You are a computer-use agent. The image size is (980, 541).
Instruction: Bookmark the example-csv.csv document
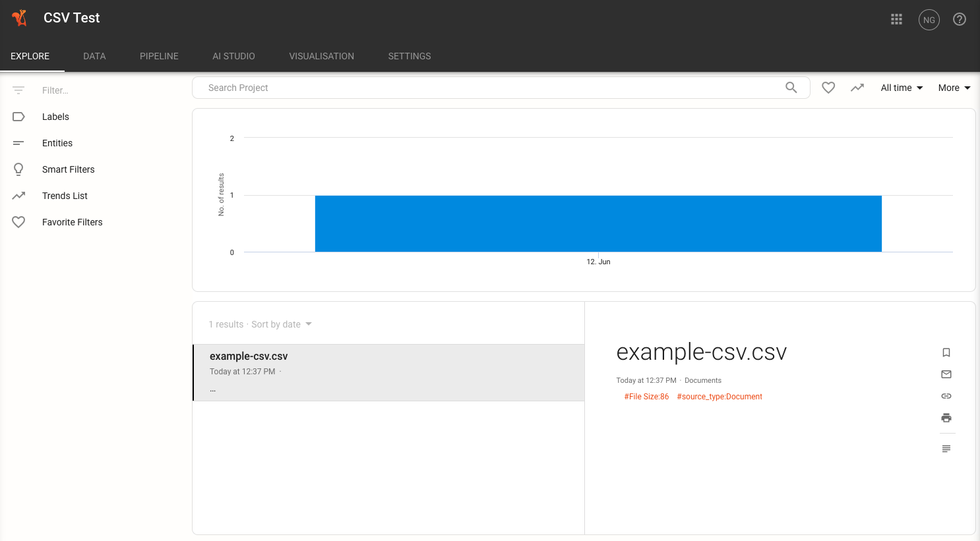click(x=946, y=353)
